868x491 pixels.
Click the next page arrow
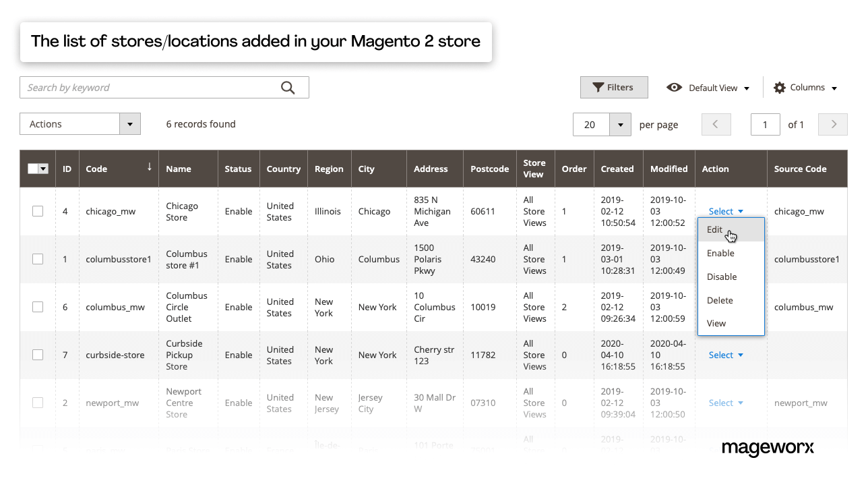[833, 124]
